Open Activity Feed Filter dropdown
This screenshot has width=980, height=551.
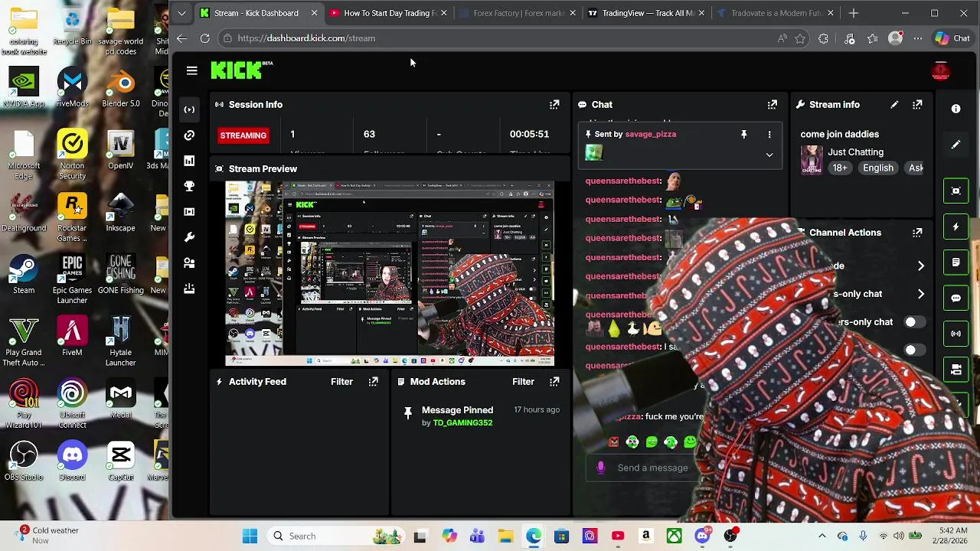pos(341,381)
